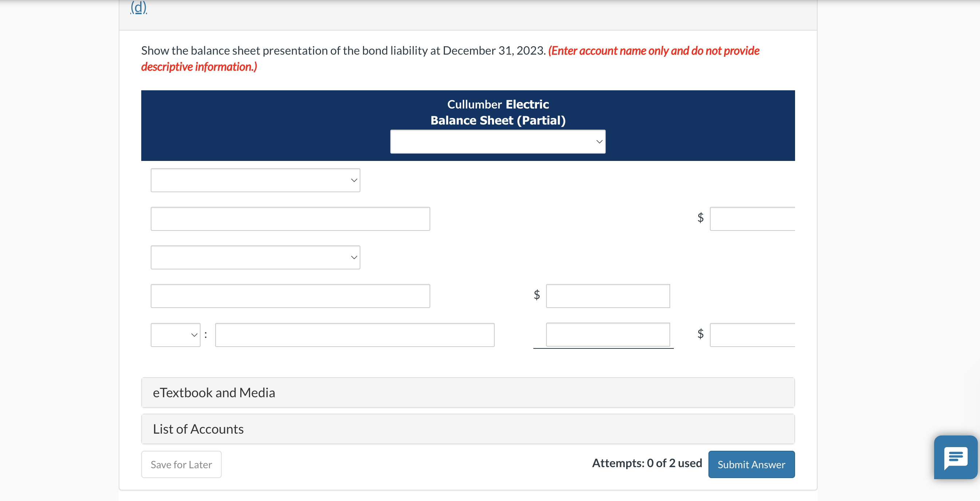Click the 'Save for Later' button
Screen dimensions: 980x501
pyautogui.click(x=181, y=465)
